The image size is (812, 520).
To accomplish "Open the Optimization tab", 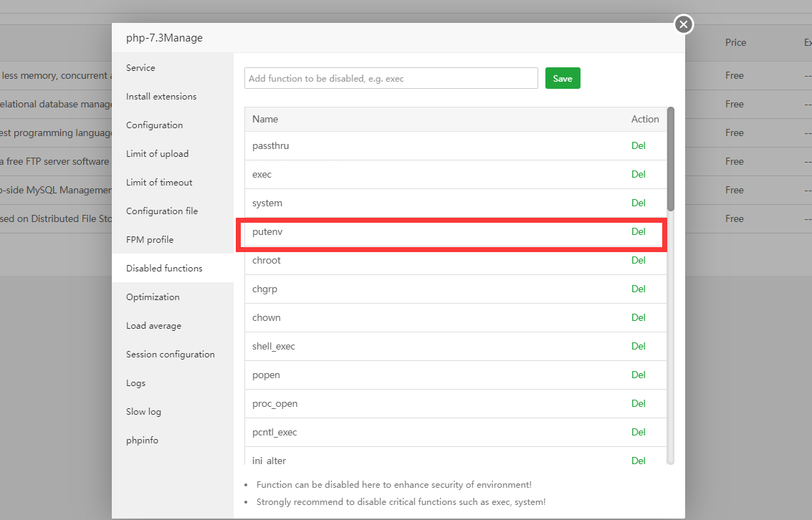I will coord(153,297).
